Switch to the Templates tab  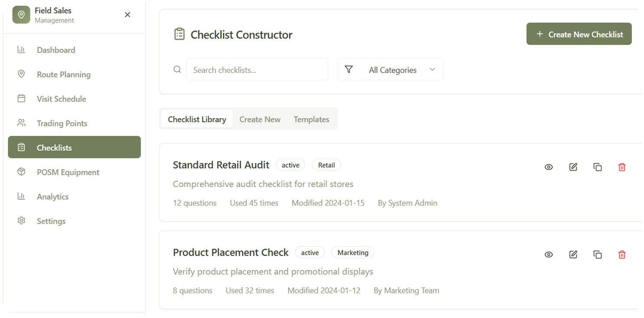click(x=311, y=119)
